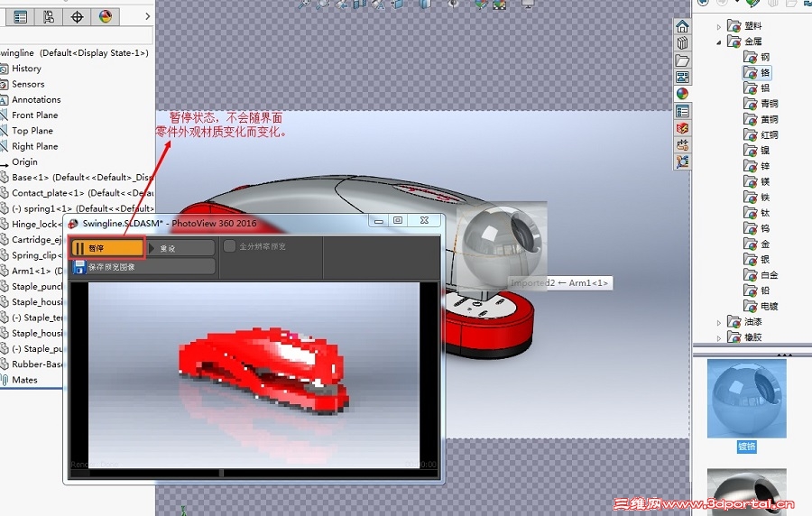Open the DimXpertManager crosshair tab
This screenshot has height=516, width=812.
78,17
